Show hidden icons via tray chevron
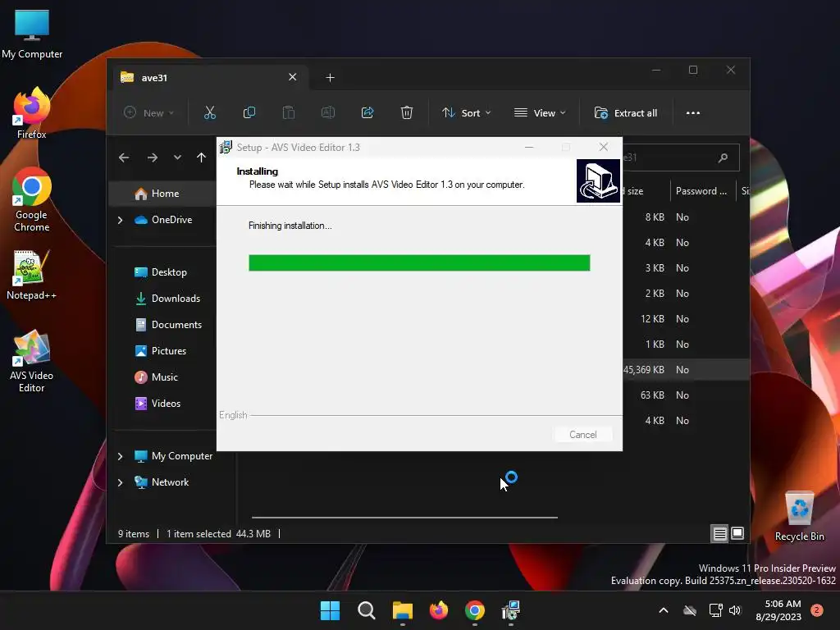840x630 pixels. point(663,610)
